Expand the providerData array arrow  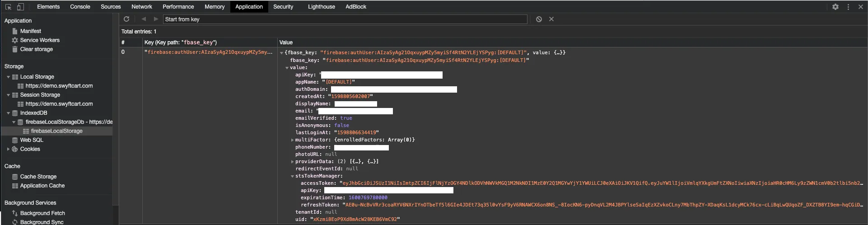[292, 162]
